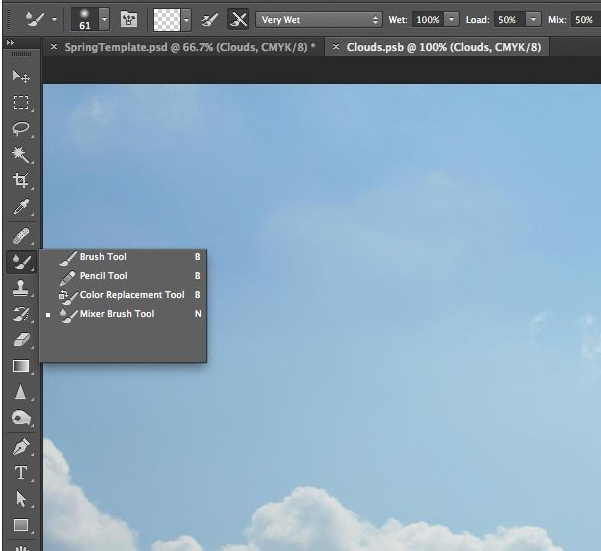
Task: Open the Load slider dropdown arrow
Action: point(533,19)
